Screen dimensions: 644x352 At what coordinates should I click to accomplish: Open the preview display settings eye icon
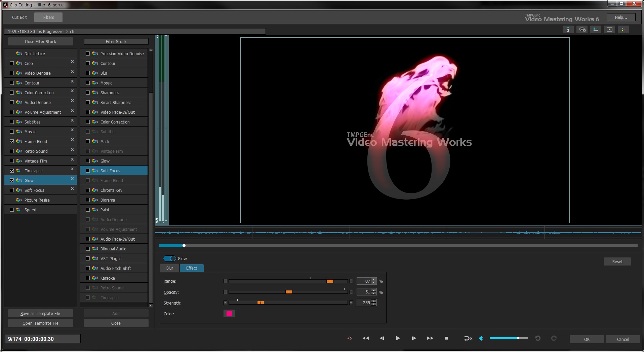pyautogui.click(x=582, y=30)
